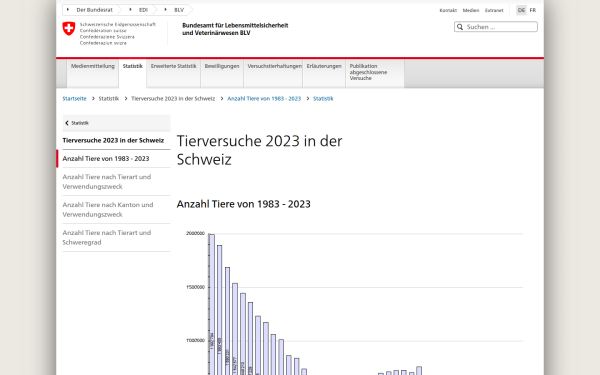Image resolution: width=600 pixels, height=375 pixels.
Task: Open the Erläuterungen tab
Action: tap(324, 73)
